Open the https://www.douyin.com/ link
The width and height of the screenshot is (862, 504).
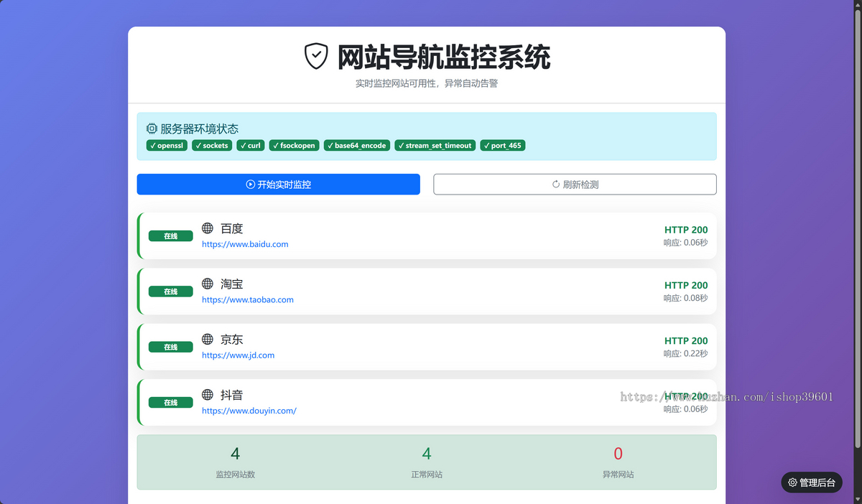coord(249,411)
